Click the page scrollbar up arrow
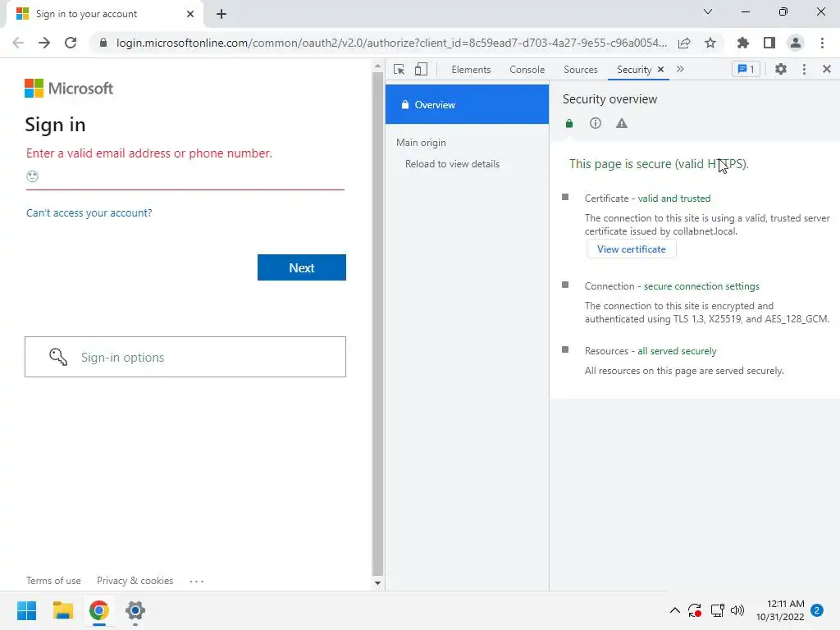840x630 pixels. pyautogui.click(x=377, y=66)
